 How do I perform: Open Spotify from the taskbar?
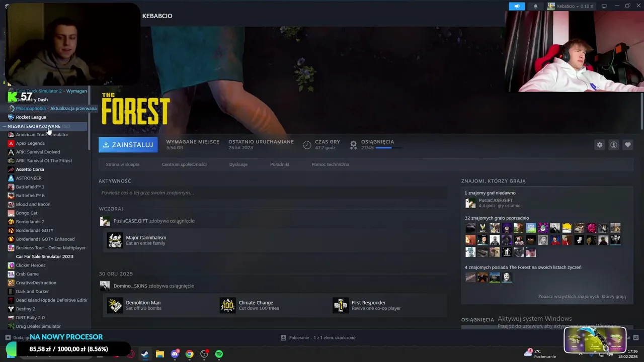[219, 354]
